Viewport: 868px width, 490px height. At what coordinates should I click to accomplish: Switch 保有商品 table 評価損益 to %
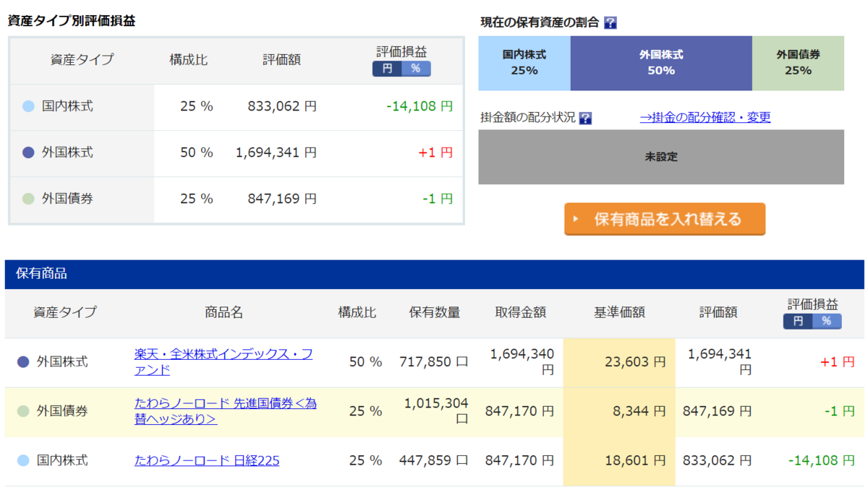tap(827, 321)
